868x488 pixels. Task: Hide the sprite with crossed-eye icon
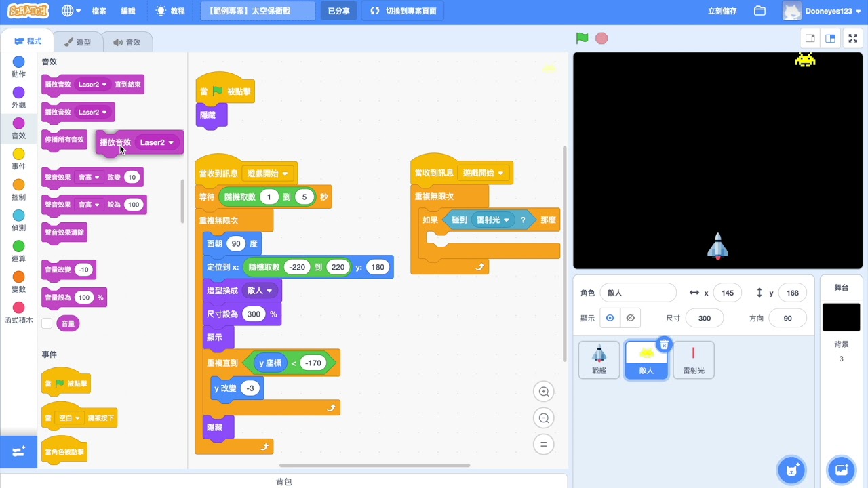tap(630, 318)
